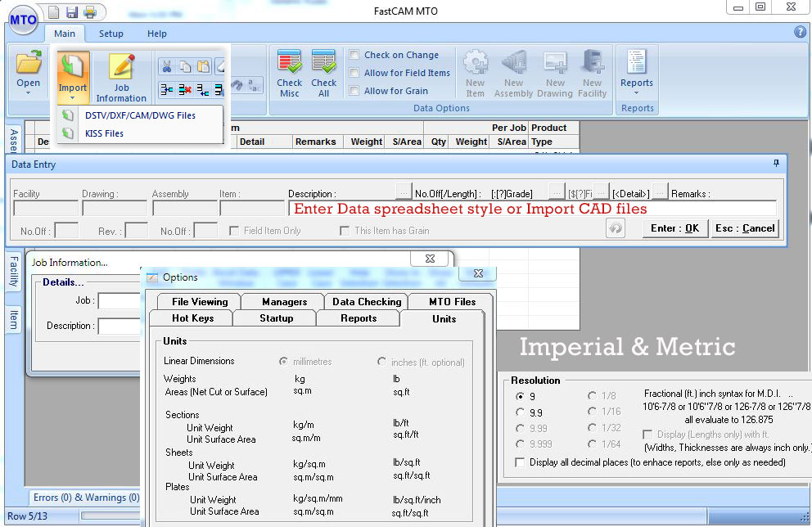The width and height of the screenshot is (812, 527).
Task: Expand the Import dropdown arrow
Action: (73, 98)
